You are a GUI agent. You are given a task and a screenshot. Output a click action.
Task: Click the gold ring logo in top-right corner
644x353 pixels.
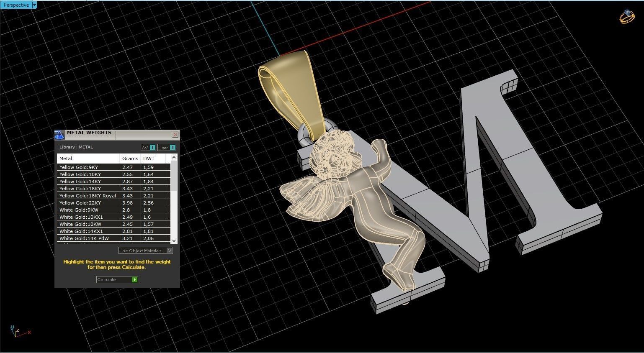627,17
